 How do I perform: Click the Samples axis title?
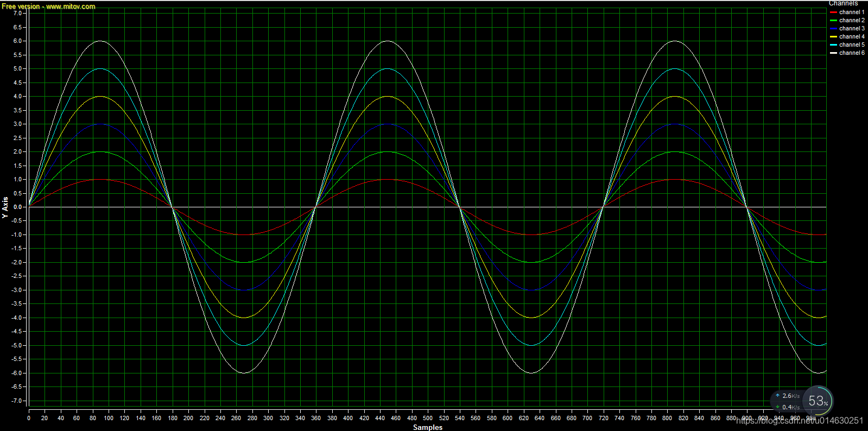tap(428, 427)
